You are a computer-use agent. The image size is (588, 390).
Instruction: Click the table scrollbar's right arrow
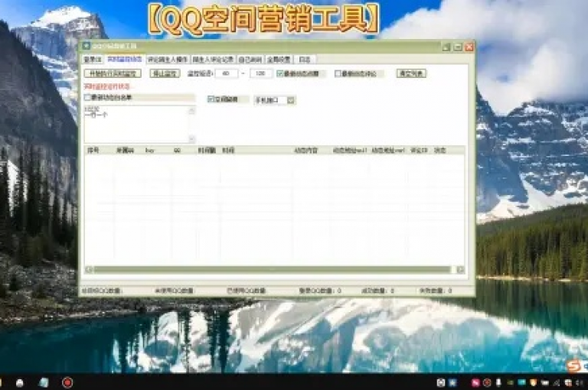(460, 270)
